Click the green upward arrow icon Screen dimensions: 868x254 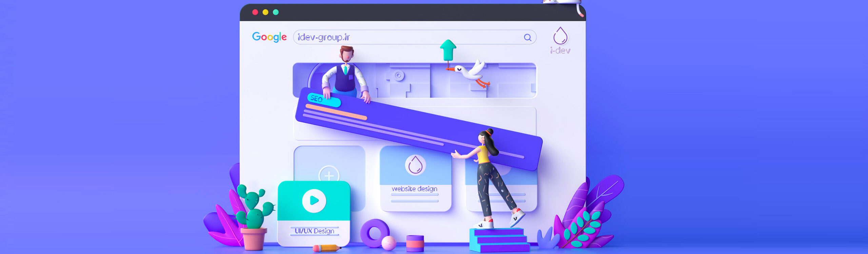pos(448,50)
